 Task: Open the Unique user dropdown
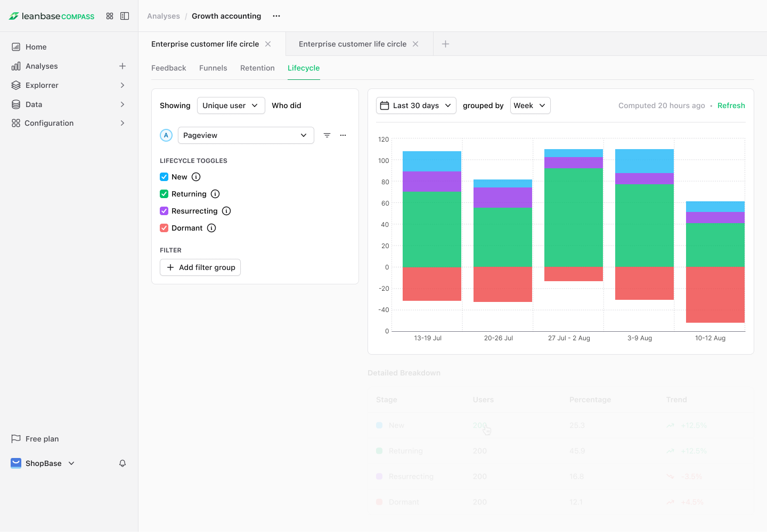point(231,105)
